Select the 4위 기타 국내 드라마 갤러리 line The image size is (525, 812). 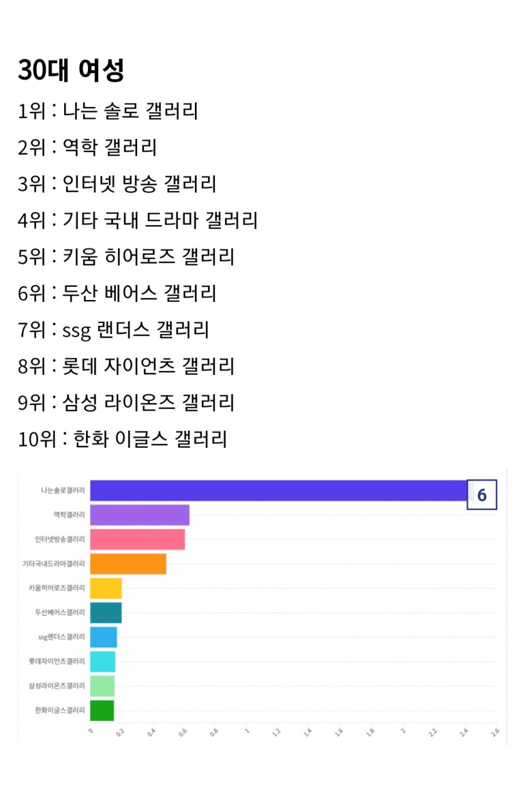tap(138, 220)
